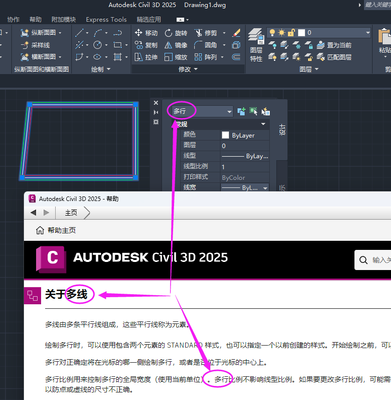Select the Rectangle draw tool
This screenshot has width=391, height=400.
pyautogui.click(x=117, y=45)
